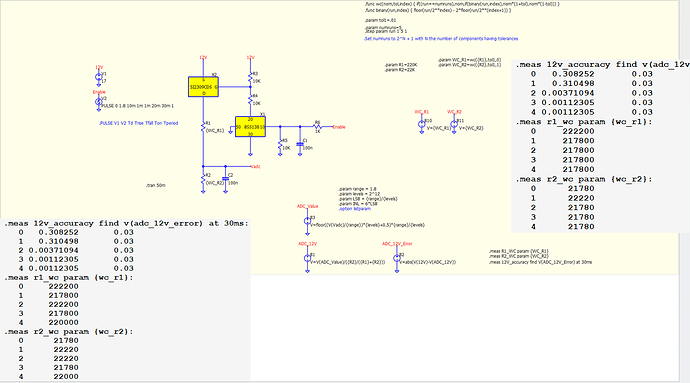Screen dimensions: 690x383
Task: Select the blue .PULSE V1 V2 Td comment
Action: [139, 123]
